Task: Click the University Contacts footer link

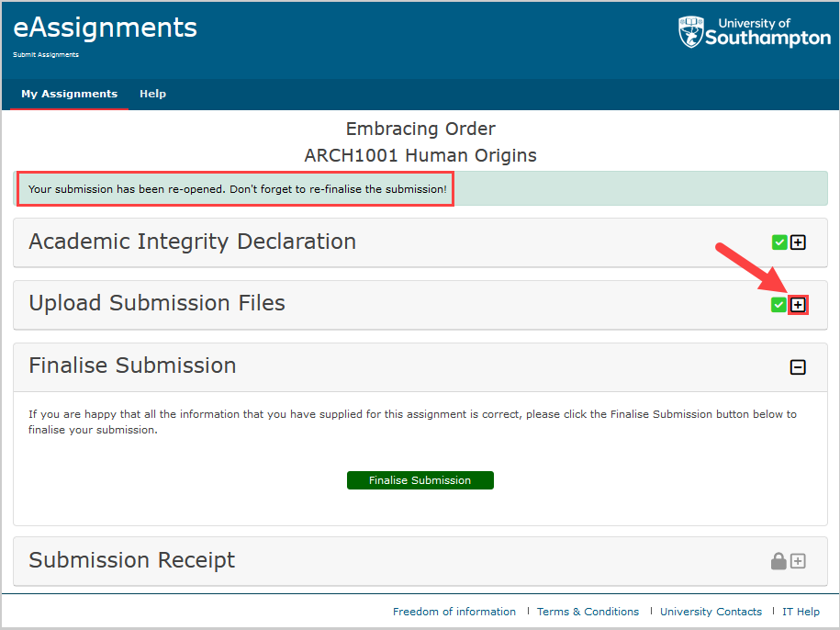Action: (711, 611)
